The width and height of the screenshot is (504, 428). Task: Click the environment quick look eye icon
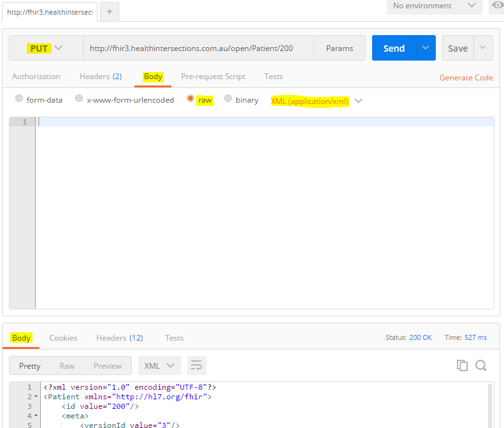(497, 6)
